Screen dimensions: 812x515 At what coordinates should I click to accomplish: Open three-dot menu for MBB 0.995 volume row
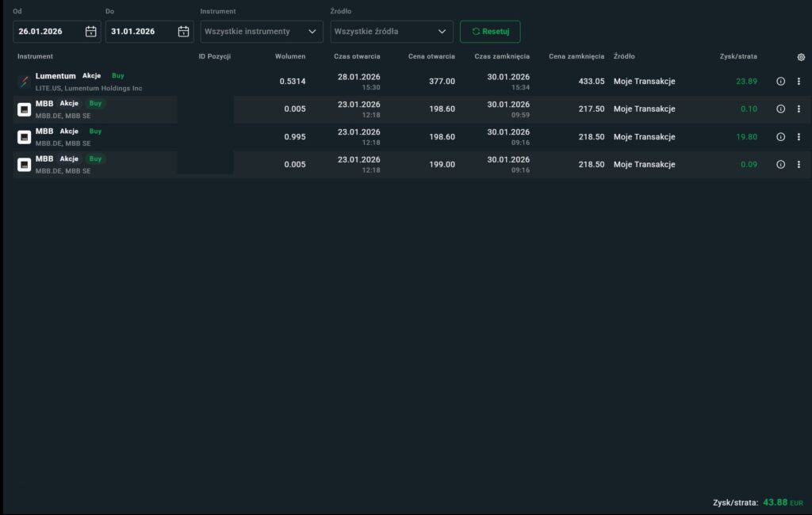[799, 137]
